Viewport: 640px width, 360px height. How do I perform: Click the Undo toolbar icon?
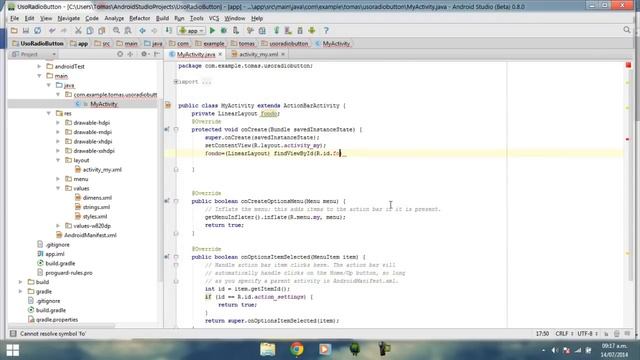(x=52, y=31)
